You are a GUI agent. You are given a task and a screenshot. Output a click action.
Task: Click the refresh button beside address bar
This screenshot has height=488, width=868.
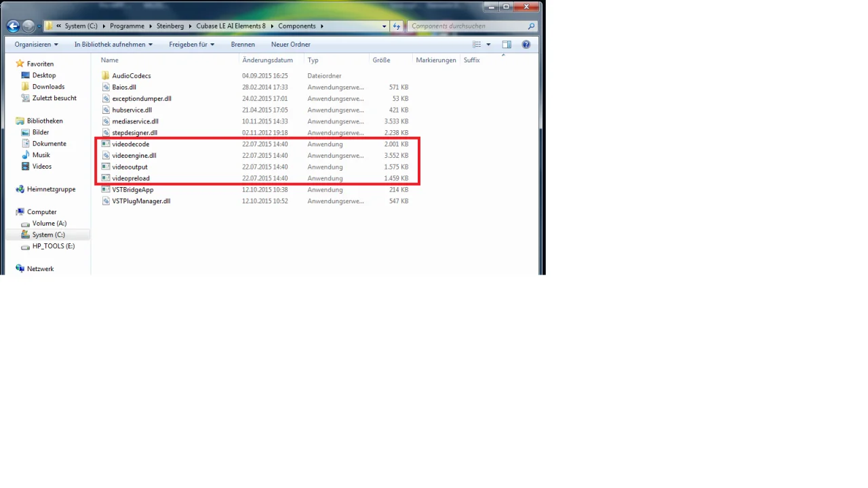(x=397, y=26)
